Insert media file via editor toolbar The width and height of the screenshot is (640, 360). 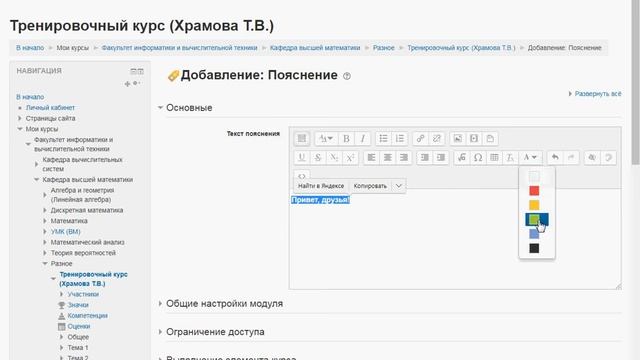pyautogui.click(x=474, y=139)
